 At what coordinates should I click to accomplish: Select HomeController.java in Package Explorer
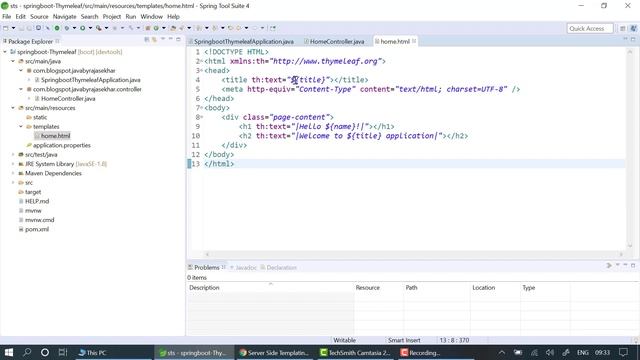coord(68,98)
